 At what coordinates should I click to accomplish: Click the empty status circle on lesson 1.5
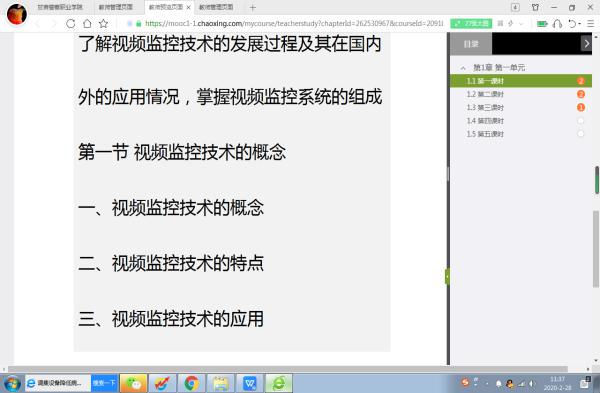(x=580, y=134)
